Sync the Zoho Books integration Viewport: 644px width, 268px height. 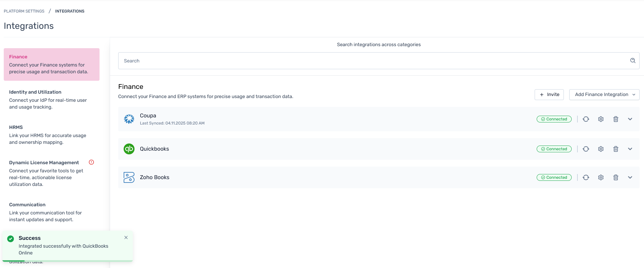coord(586,177)
